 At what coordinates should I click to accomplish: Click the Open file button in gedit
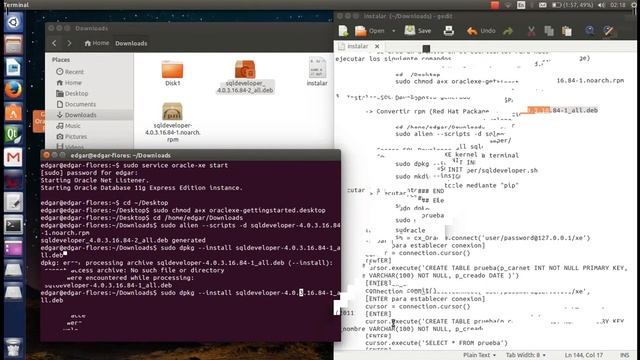tap(369, 31)
